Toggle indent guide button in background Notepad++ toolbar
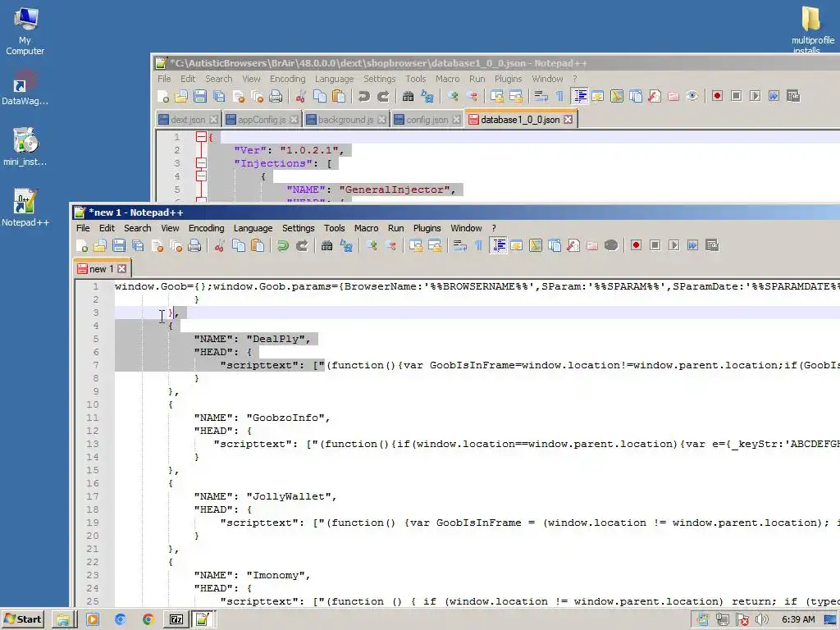 coord(580,97)
